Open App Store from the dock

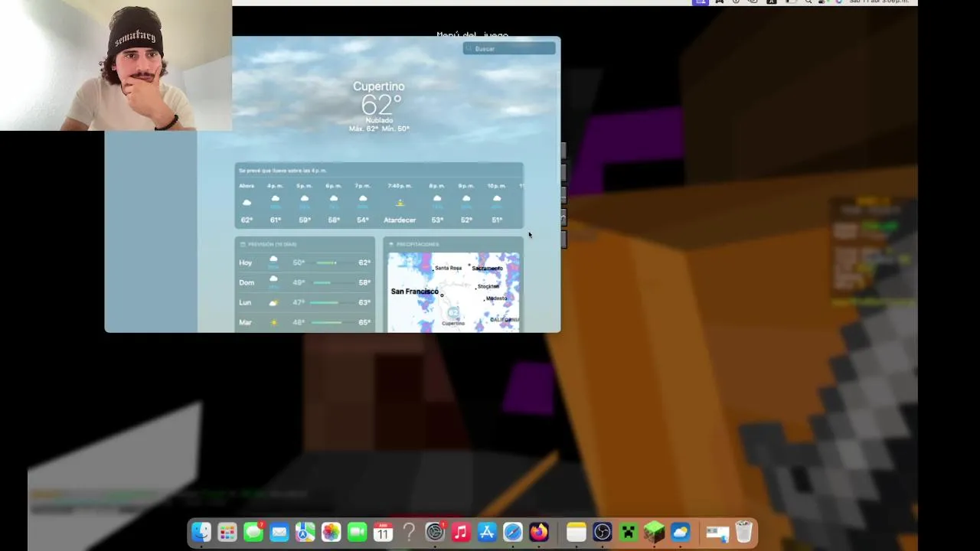point(487,532)
